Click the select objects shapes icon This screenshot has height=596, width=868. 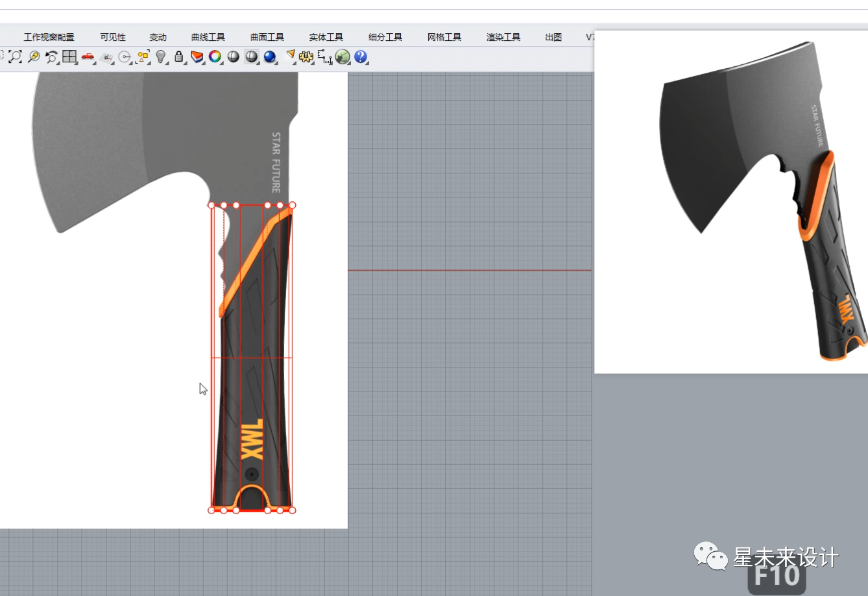pyautogui.click(x=143, y=57)
